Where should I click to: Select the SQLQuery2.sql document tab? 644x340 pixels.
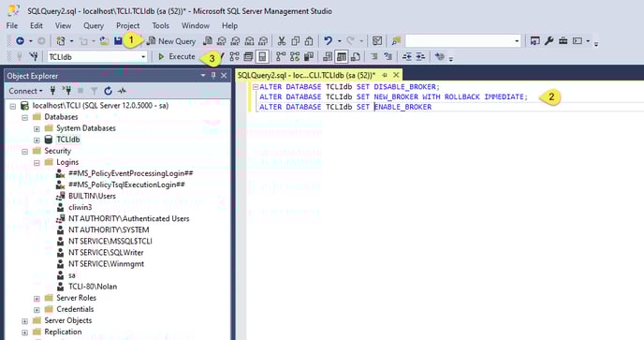click(306, 75)
